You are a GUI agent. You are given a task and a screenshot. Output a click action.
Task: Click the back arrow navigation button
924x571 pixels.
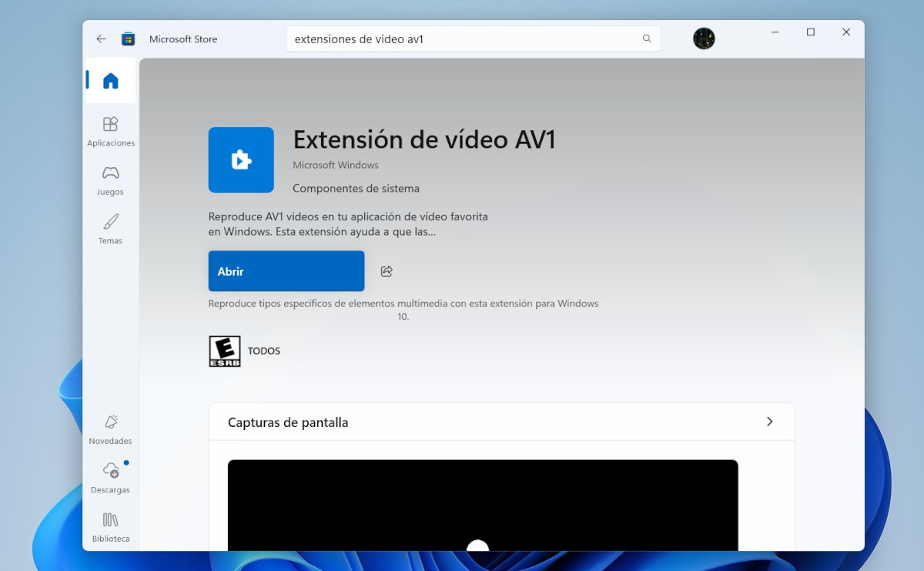click(101, 39)
